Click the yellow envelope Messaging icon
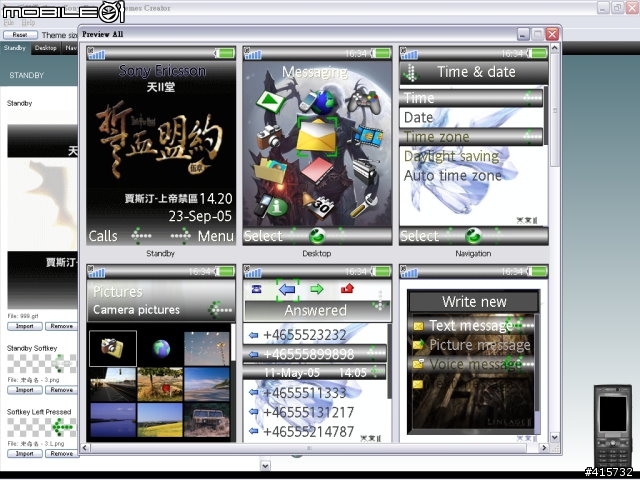The image size is (640, 480). (x=317, y=136)
